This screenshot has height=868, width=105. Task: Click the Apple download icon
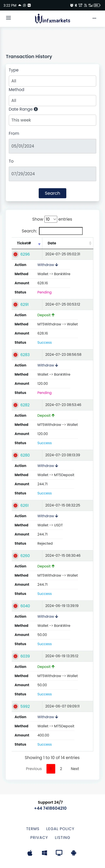coord(30,853)
